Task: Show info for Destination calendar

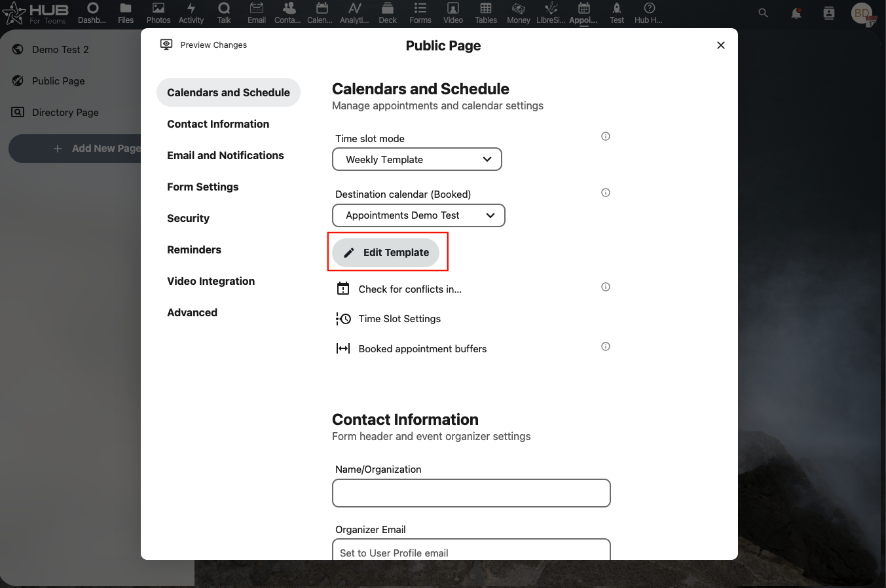Action: pyautogui.click(x=606, y=193)
